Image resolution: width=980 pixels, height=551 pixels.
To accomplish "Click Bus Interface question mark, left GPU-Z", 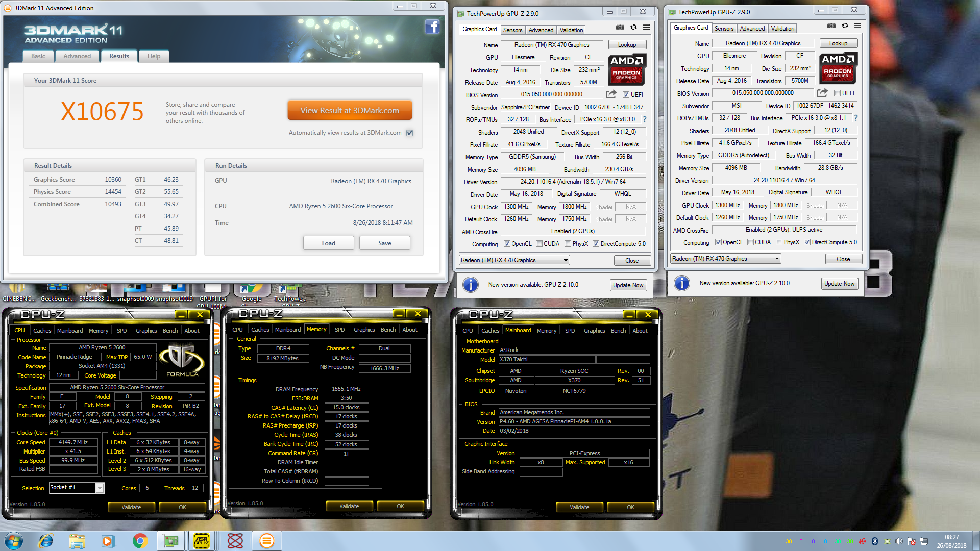I will (x=645, y=119).
